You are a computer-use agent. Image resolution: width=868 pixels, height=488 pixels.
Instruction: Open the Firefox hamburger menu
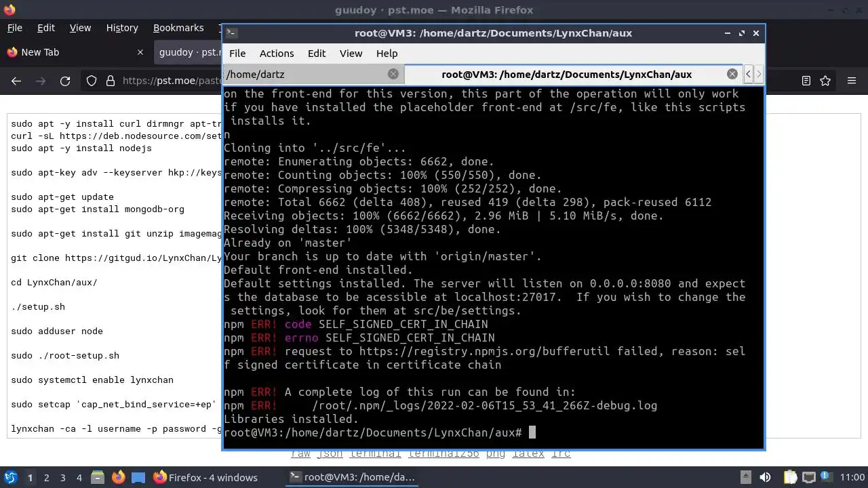[x=852, y=81]
